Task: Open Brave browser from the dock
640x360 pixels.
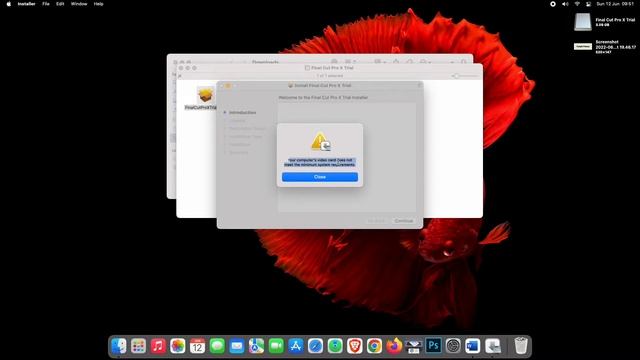Action: [354, 346]
